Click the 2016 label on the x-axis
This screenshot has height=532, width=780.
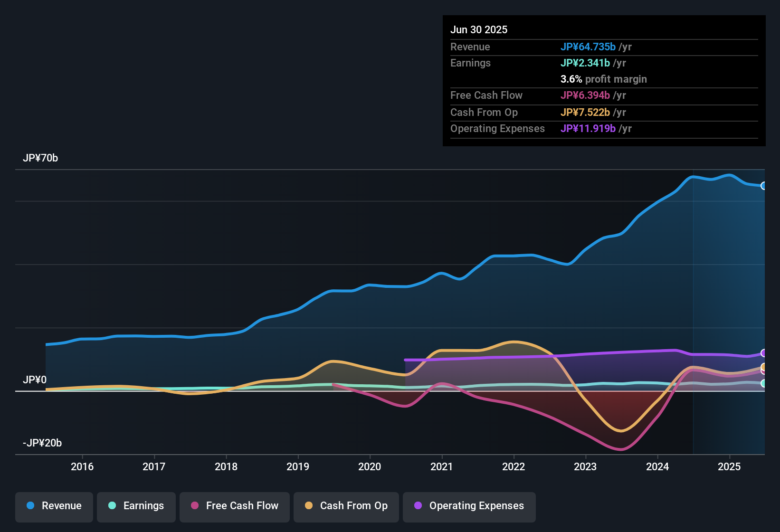(x=82, y=467)
